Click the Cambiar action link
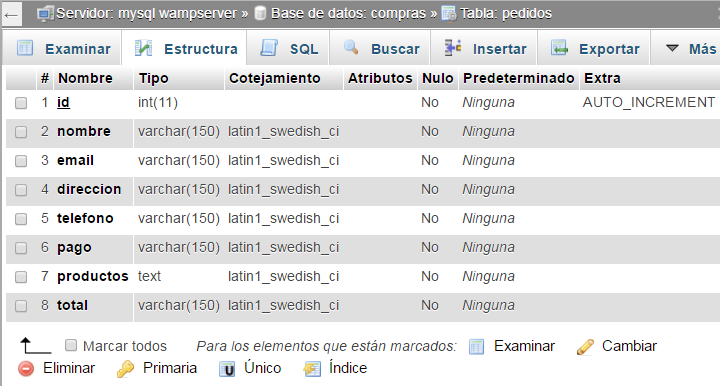 tap(629, 346)
